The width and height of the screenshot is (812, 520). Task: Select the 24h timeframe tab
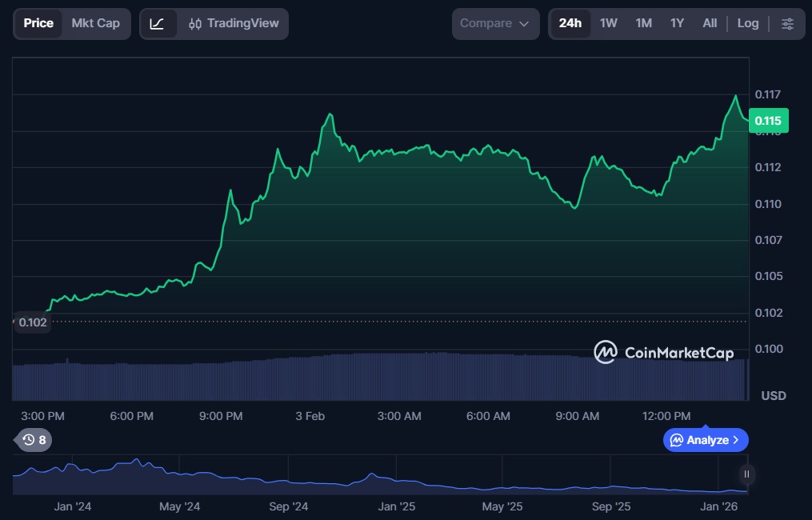(x=570, y=23)
